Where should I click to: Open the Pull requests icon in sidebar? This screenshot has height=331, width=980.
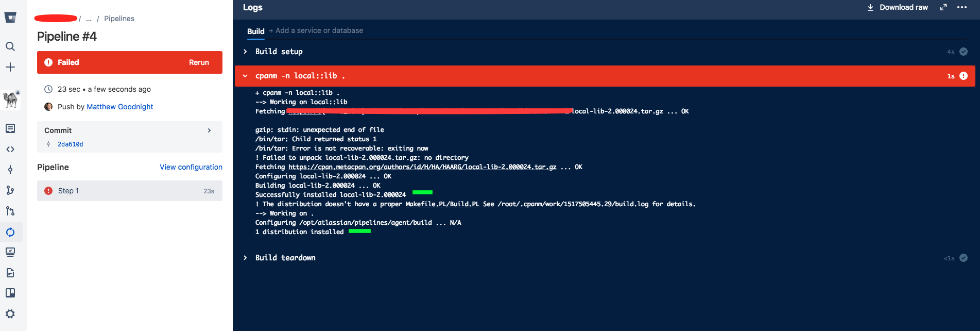click(10, 211)
